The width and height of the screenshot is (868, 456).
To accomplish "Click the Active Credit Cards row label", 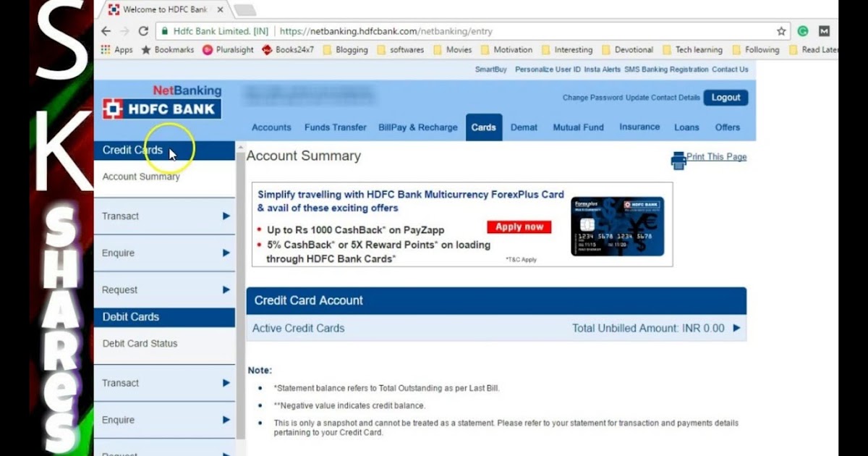I will coord(298,328).
